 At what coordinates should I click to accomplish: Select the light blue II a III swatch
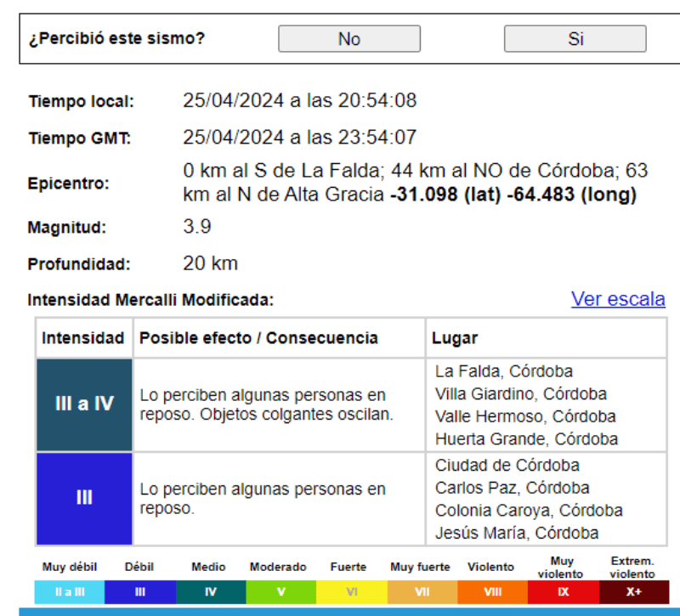[70, 592]
